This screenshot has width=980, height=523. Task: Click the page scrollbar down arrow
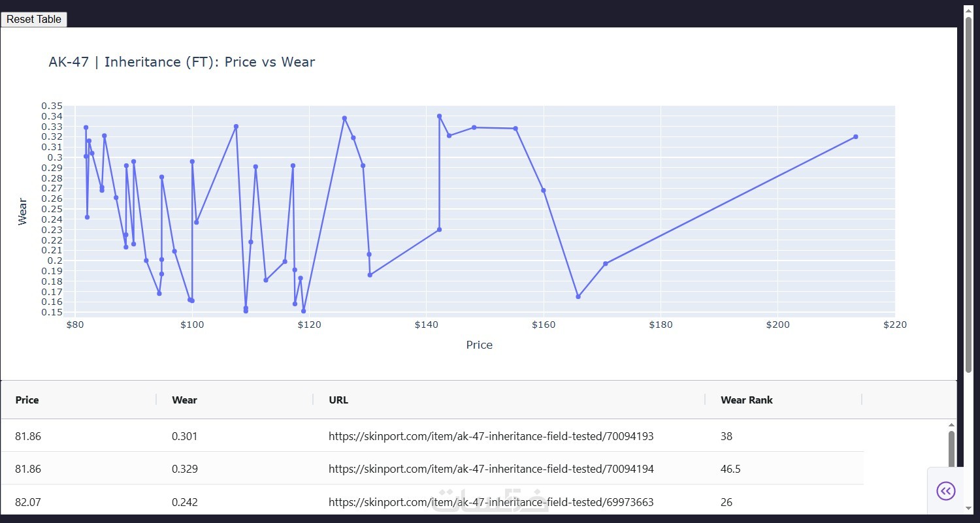point(968,507)
